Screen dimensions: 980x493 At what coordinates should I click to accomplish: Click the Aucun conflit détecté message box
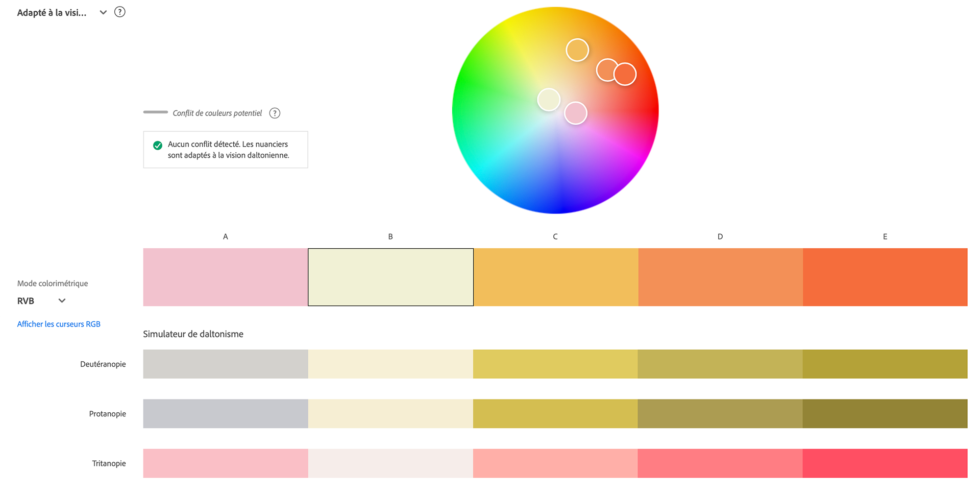(226, 150)
